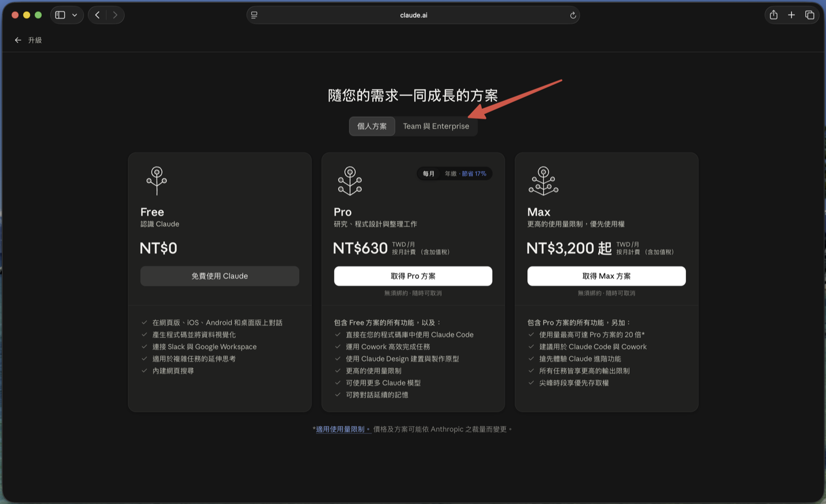Click the back arrow next to 升級

coord(18,40)
